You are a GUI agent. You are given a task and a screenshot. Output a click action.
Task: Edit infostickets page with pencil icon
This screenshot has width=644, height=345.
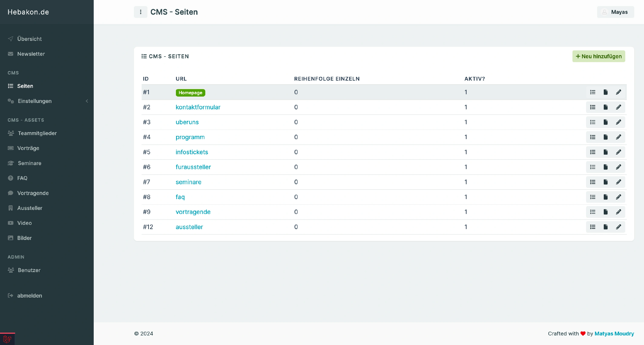tap(618, 152)
